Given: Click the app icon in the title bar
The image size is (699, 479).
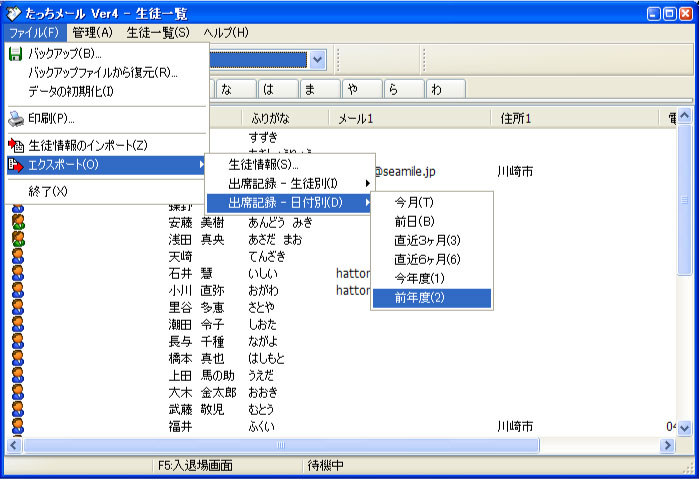Looking at the screenshot, I should tap(12, 13).
